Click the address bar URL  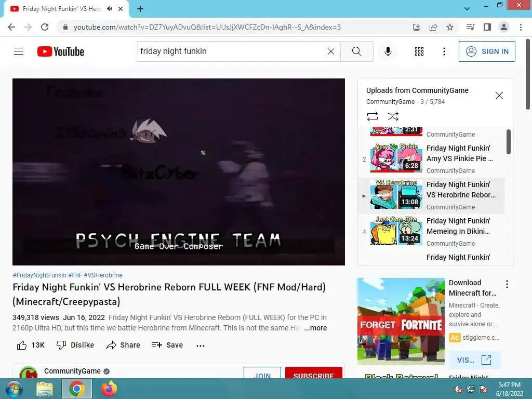(207, 27)
